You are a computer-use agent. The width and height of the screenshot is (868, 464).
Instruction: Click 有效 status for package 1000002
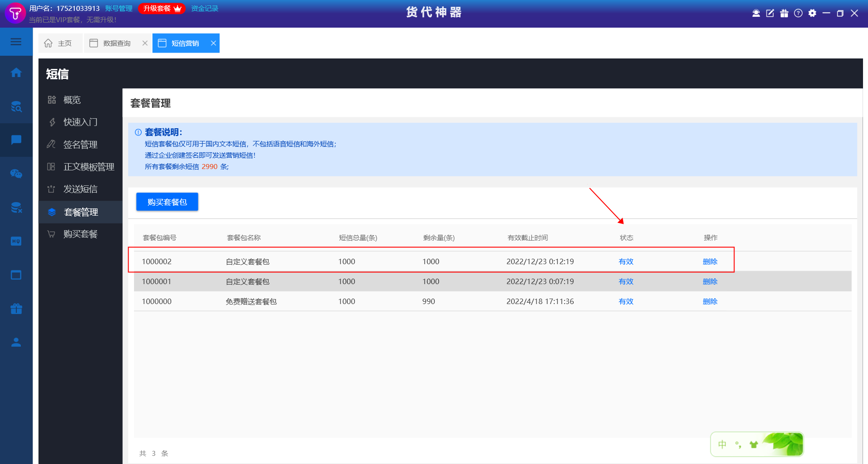pyautogui.click(x=626, y=261)
